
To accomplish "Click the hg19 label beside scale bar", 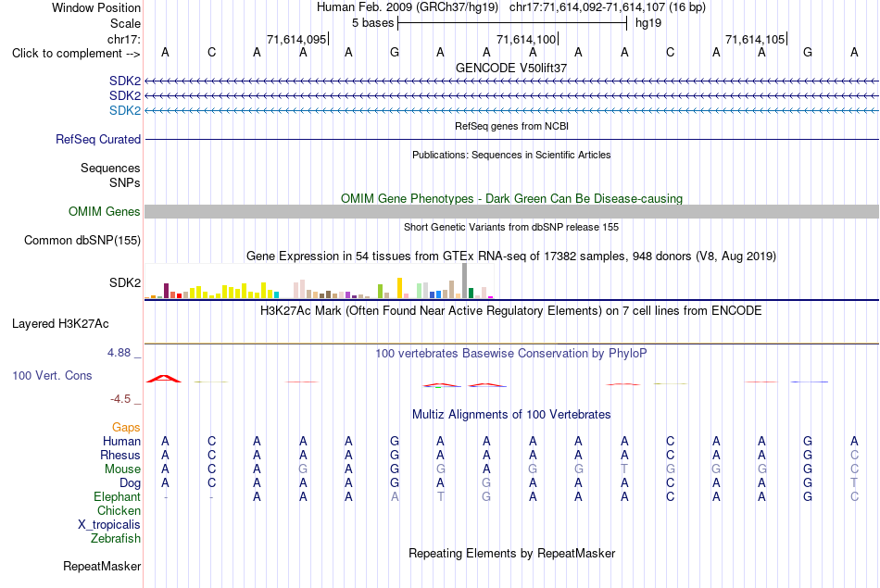I will (x=648, y=23).
